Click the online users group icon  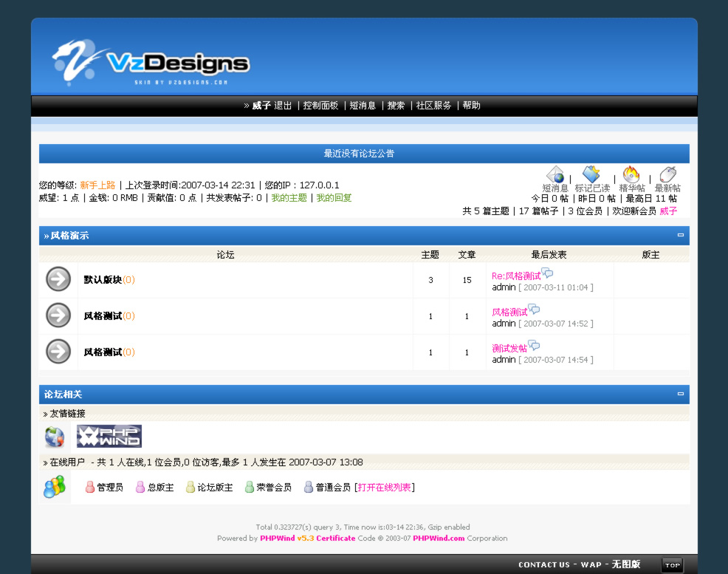click(55, 487)
